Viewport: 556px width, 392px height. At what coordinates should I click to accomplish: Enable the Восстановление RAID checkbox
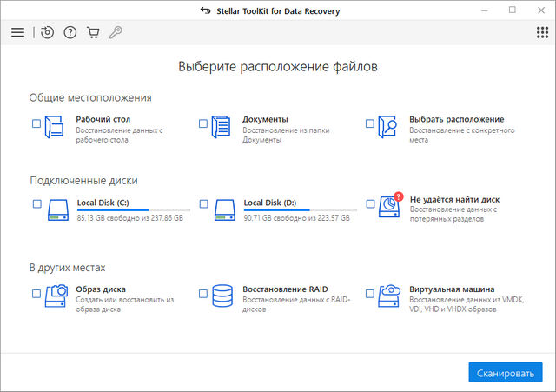tap(203, 294)
